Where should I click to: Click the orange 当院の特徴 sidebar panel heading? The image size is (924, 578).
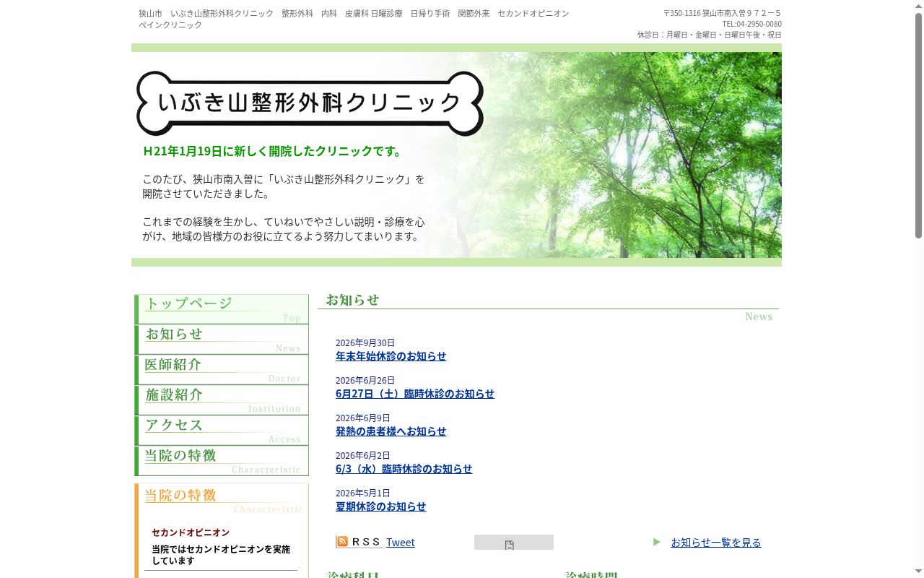tap(222, 500)
